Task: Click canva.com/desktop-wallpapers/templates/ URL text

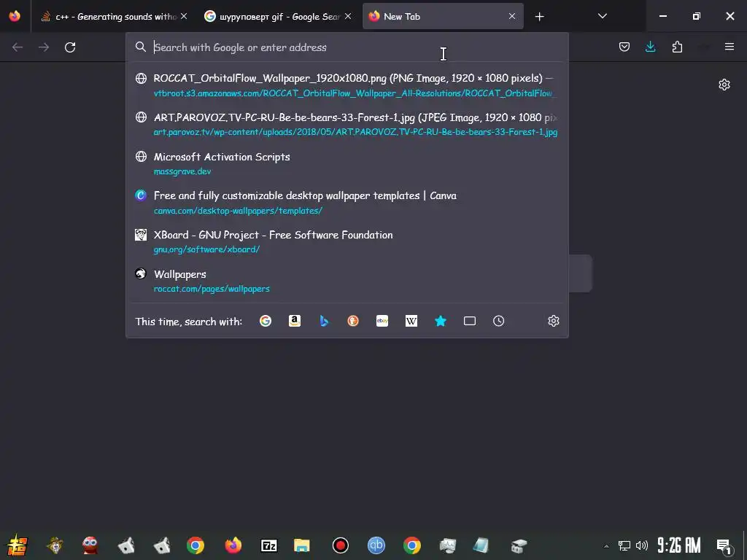Action: coord(238,211)
